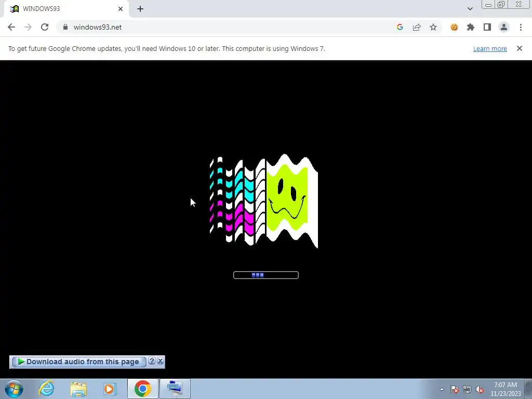
Task: Go forward using browser forward arrow
Action: pos(28,27)
